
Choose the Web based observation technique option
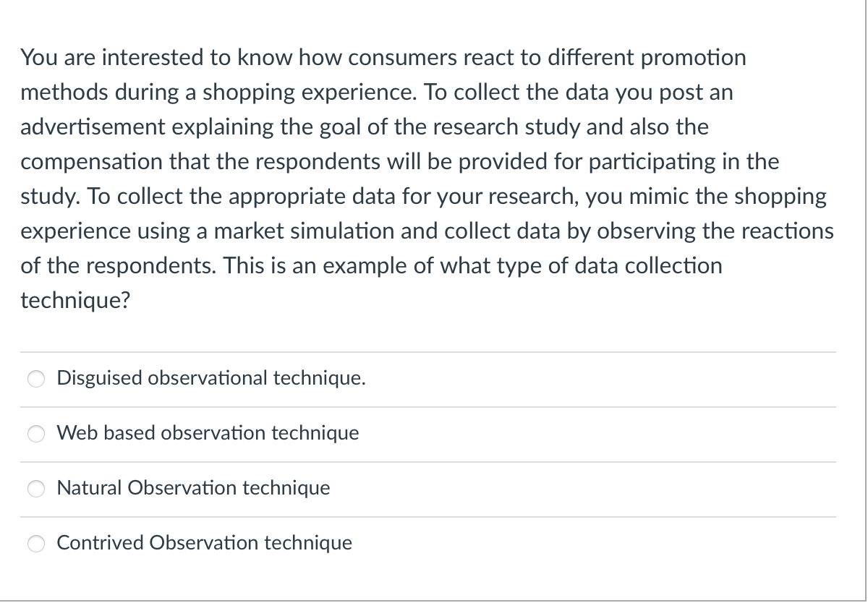point(36,433)
